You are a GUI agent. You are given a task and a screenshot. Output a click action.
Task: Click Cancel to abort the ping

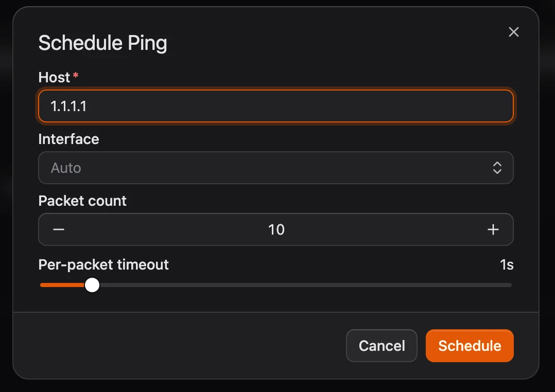381,346
